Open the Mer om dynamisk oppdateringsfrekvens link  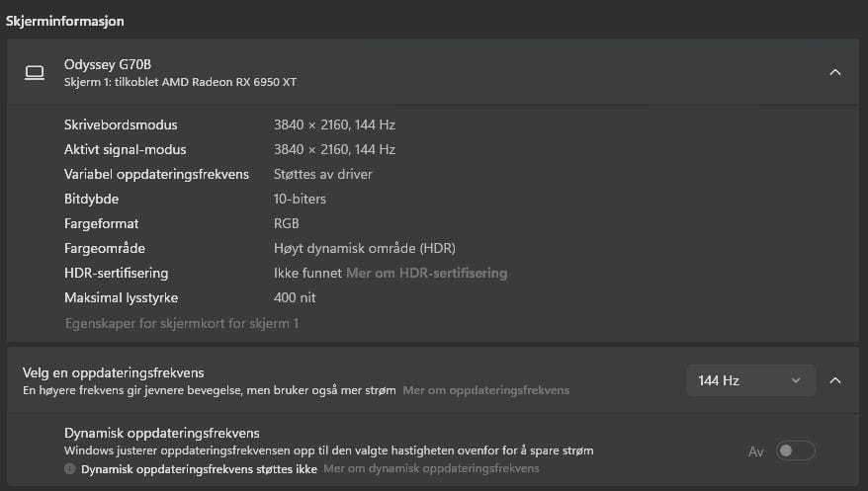(431, 469)
